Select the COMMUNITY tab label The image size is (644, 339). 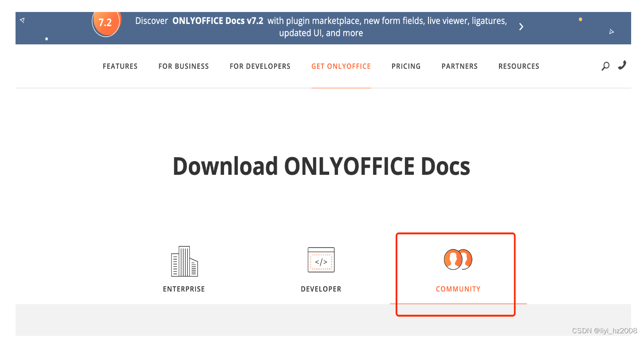[x=458, y=289]
